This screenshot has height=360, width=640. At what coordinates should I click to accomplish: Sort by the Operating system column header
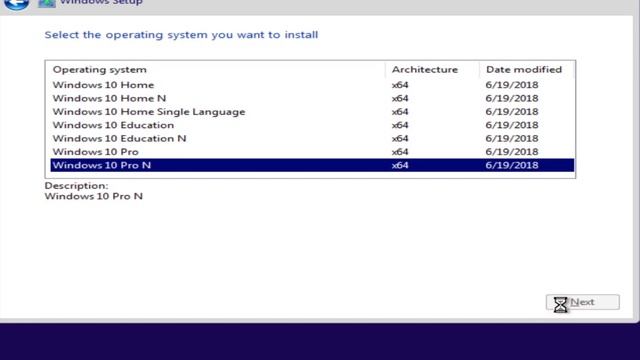click(x=217, y=70)
